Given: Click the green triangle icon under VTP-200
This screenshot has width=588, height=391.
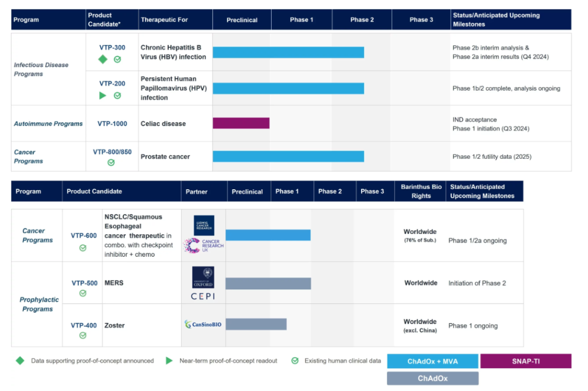Looking at the screenshot, I should [103, 96].
